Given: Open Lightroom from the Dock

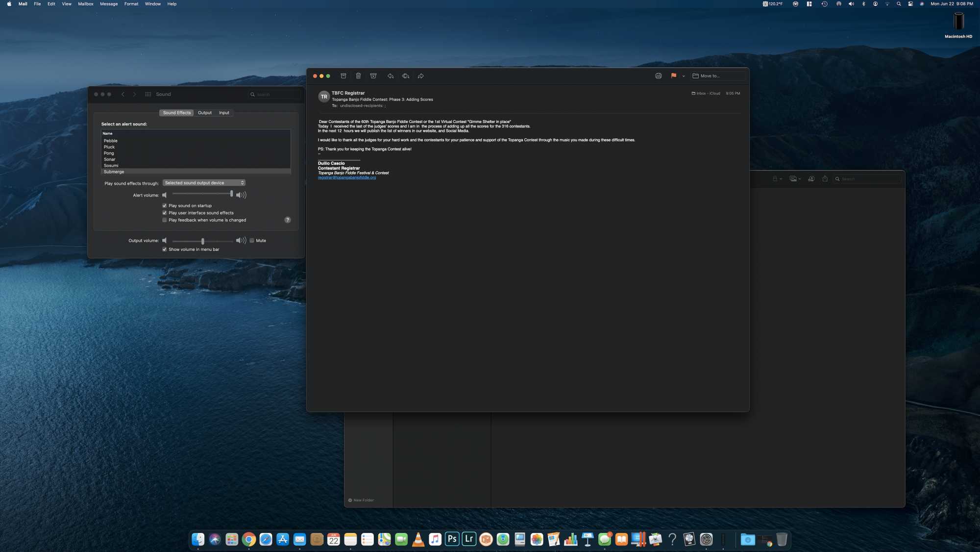Looking at the screenshot, I should click(x=469, y=539).
